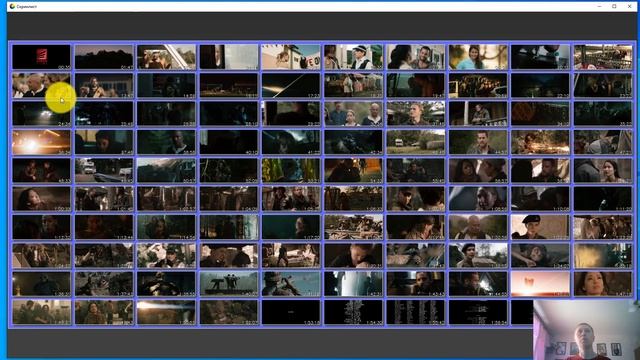Select the black beret soldier on pale background
This screenshot has width=640, height=360.
(540, 227)
